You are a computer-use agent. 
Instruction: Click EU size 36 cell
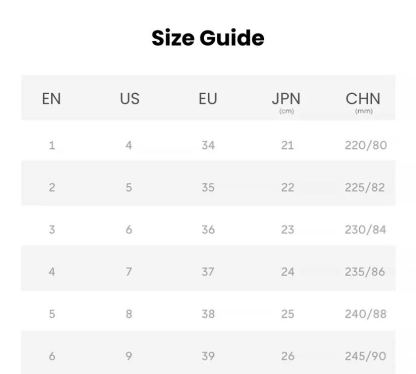coord(208,230)
